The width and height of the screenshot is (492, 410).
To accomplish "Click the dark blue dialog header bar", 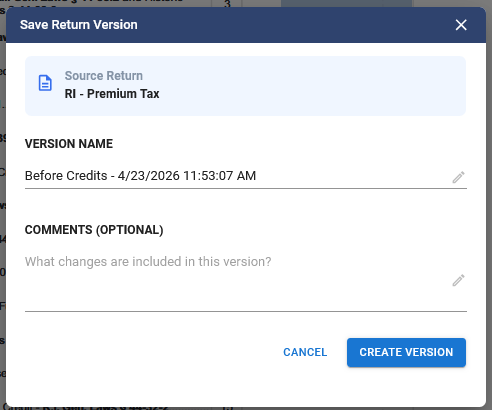I will (x=246, y=25).
